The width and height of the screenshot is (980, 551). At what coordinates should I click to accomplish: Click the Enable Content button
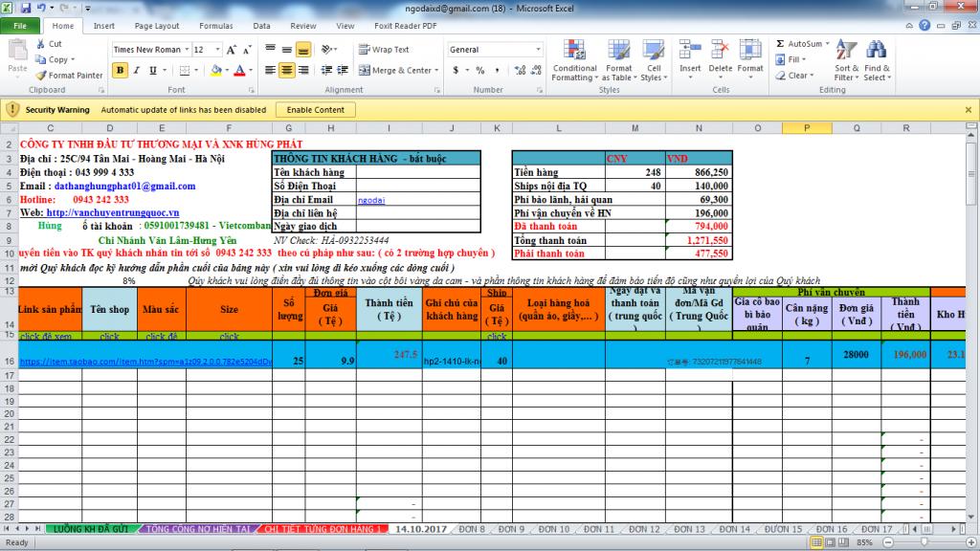pyautogui.click(x=316, y=110)
